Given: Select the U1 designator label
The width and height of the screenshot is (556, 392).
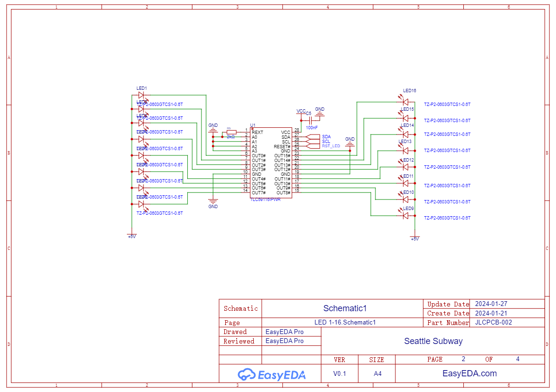Looking at the screenshot, I should click(x=252, y=125).
